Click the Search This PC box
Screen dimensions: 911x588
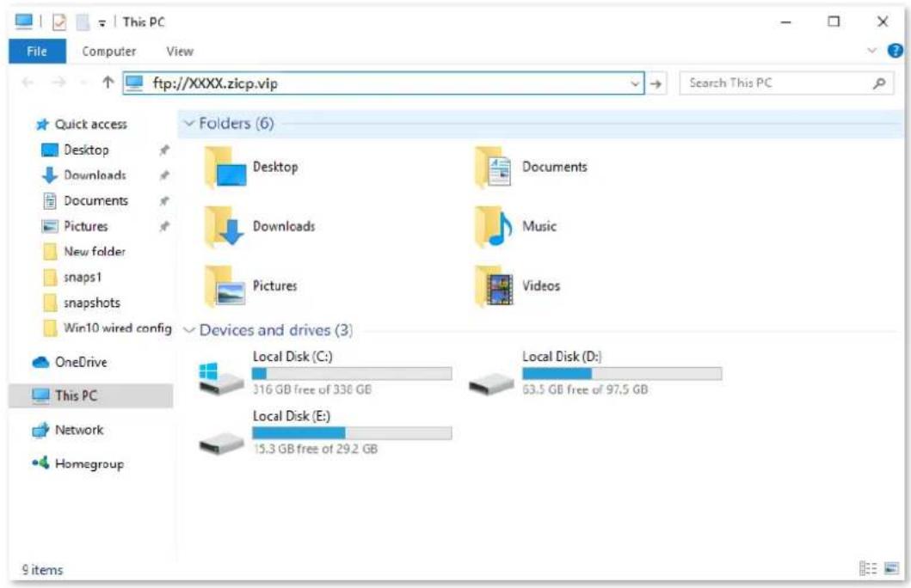pyautogui.click(x=786, y=83)
